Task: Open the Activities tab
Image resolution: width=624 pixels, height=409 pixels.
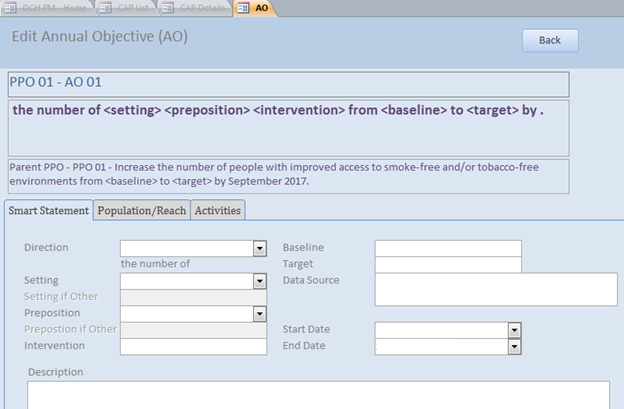Action: 217,210
